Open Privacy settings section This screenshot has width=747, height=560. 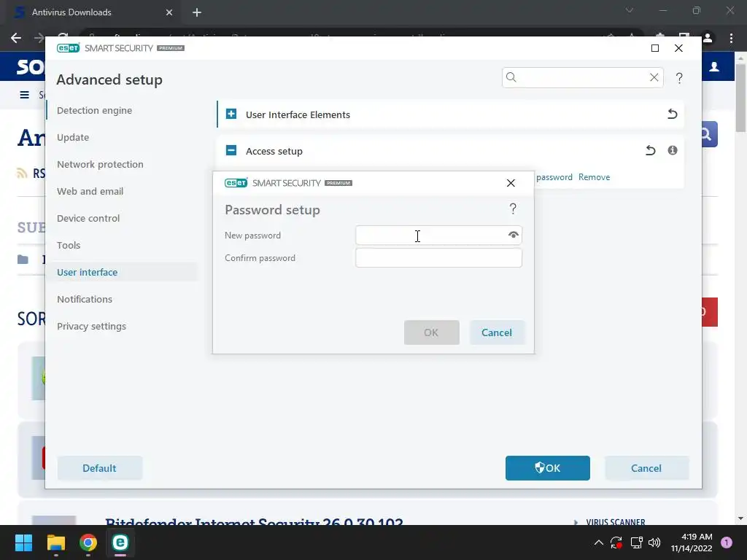tap(91, 326)
